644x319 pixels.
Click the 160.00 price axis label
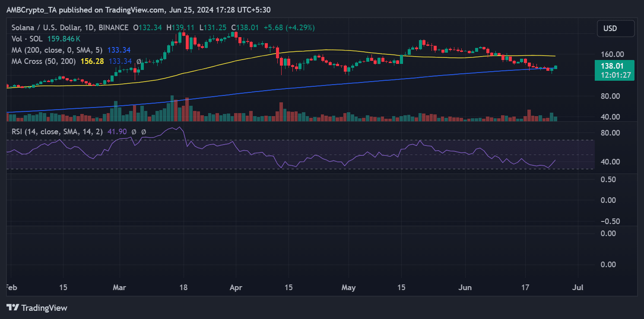click(x=613, y=54)
